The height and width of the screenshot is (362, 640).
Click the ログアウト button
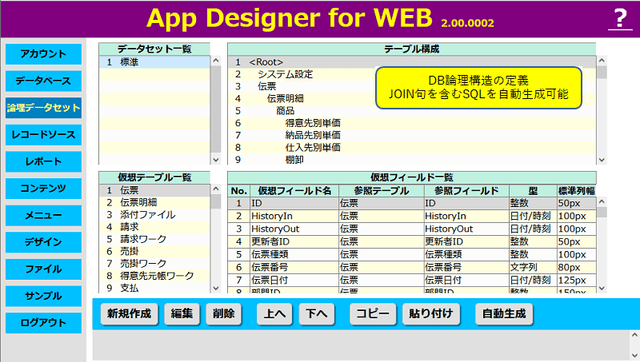(x=43, y=323)
